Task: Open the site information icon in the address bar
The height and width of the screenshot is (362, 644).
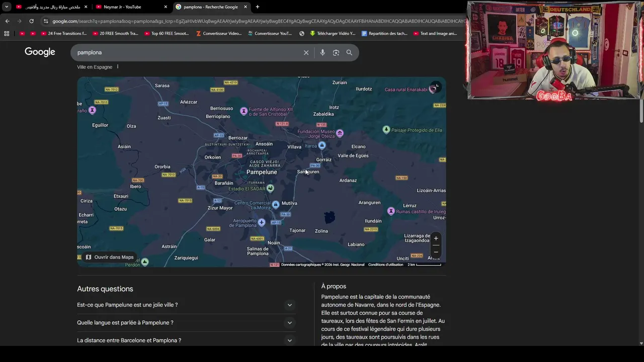Action: pos(46,21)
